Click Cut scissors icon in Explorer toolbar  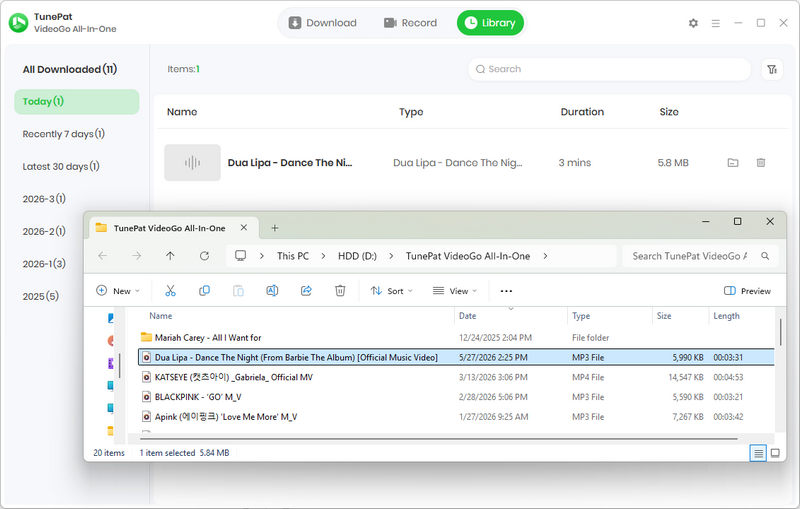170,291
